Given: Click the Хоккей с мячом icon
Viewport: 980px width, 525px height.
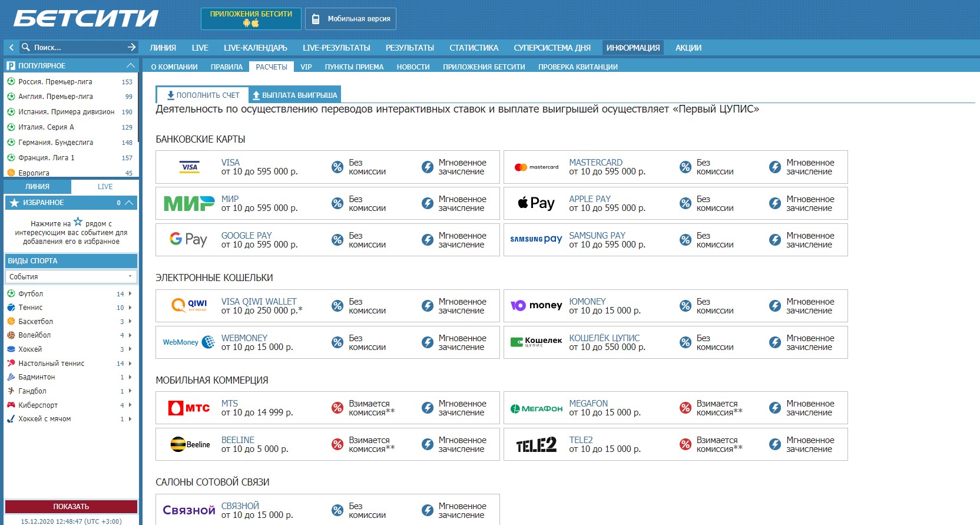Looking at the screenshot, I should (11, 419).
